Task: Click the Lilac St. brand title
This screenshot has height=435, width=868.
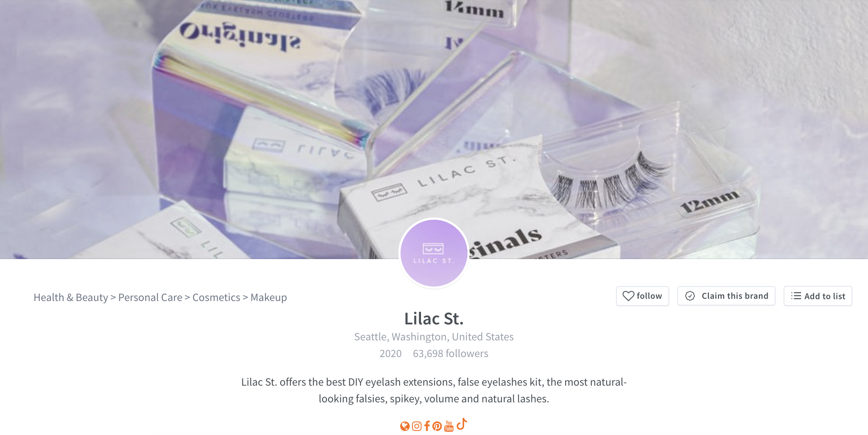Action: coord(434,318)
